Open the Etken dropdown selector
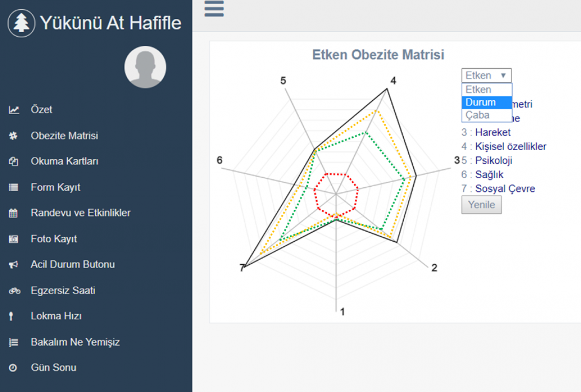 click(x=486, y=75)
